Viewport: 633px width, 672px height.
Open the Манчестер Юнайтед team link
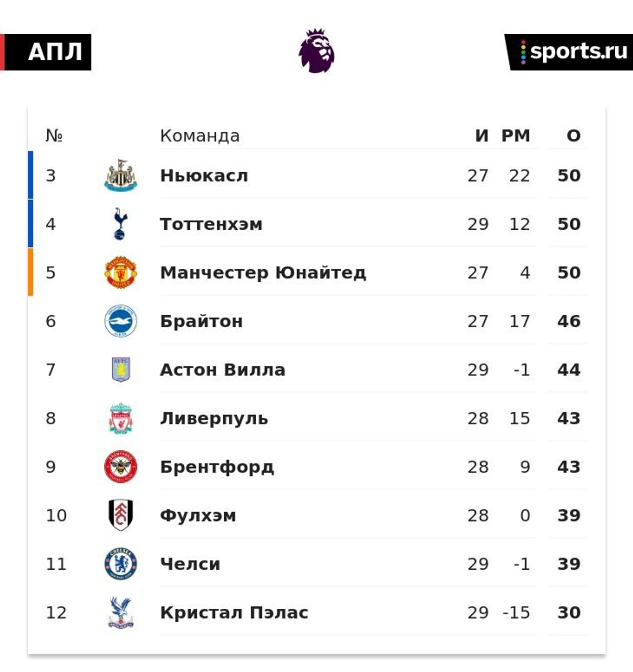263,273
